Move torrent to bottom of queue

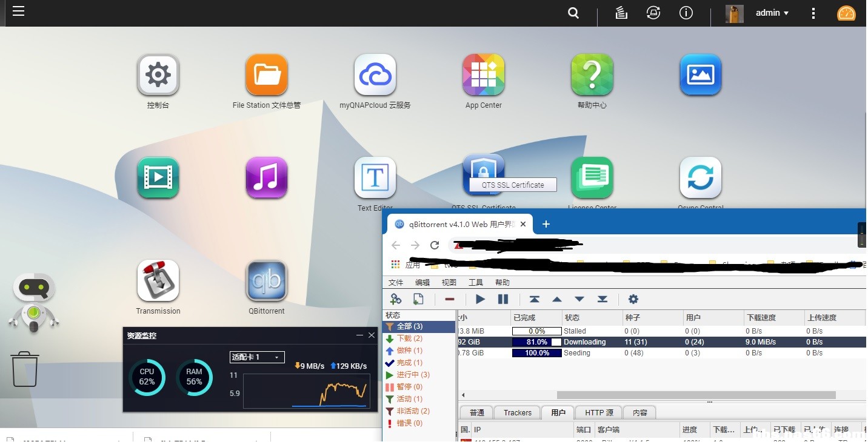(603, 299)
